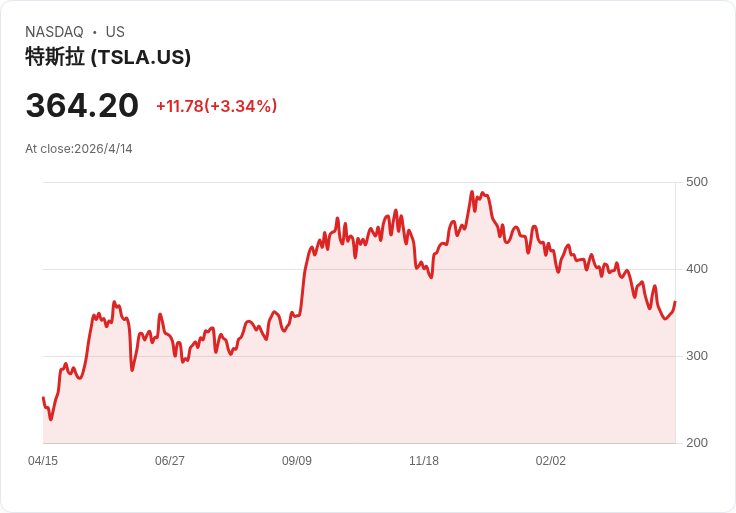Click the 500 y-axis label
Screen dimensions: 736x513
tap(697, 182)
